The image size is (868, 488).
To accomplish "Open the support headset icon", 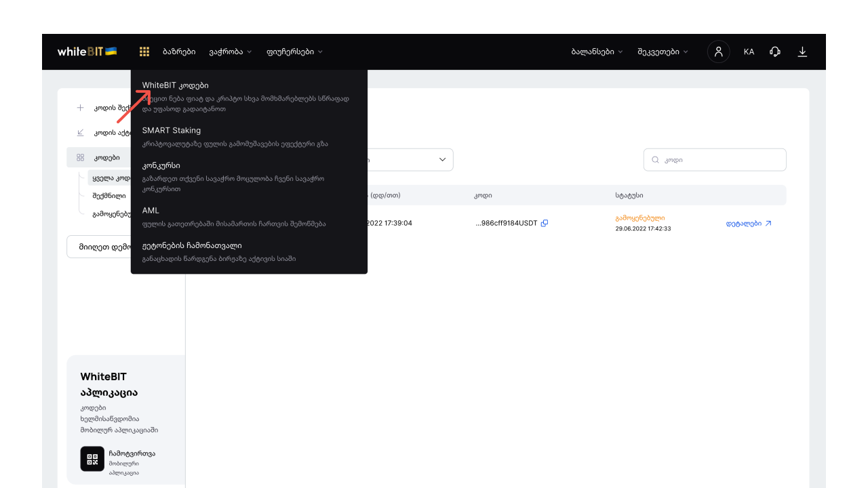I will (775, 52).
